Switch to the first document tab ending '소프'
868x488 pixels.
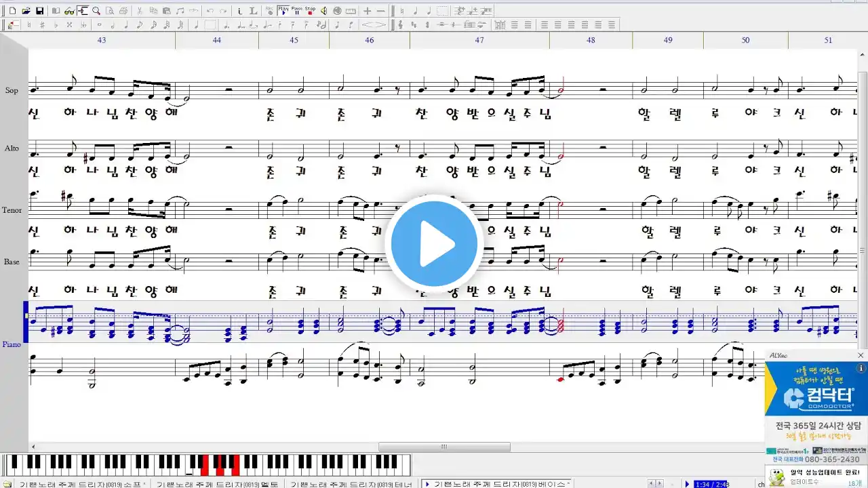82,484
